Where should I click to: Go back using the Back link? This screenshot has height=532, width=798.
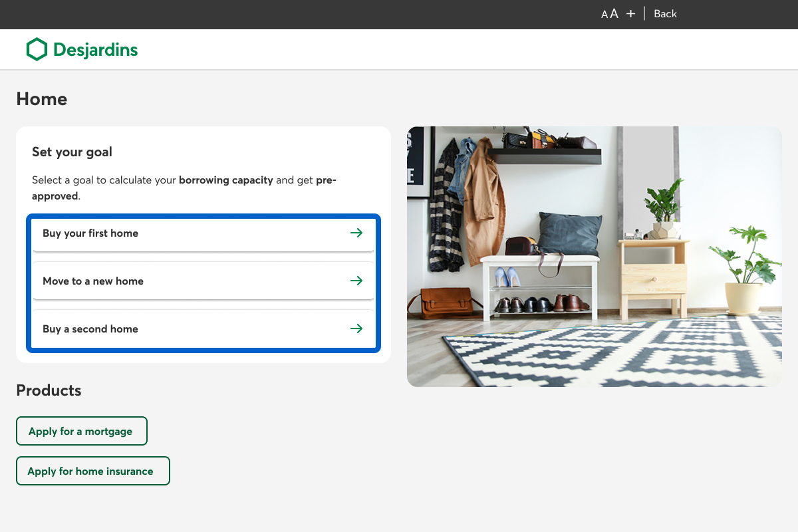665,14
